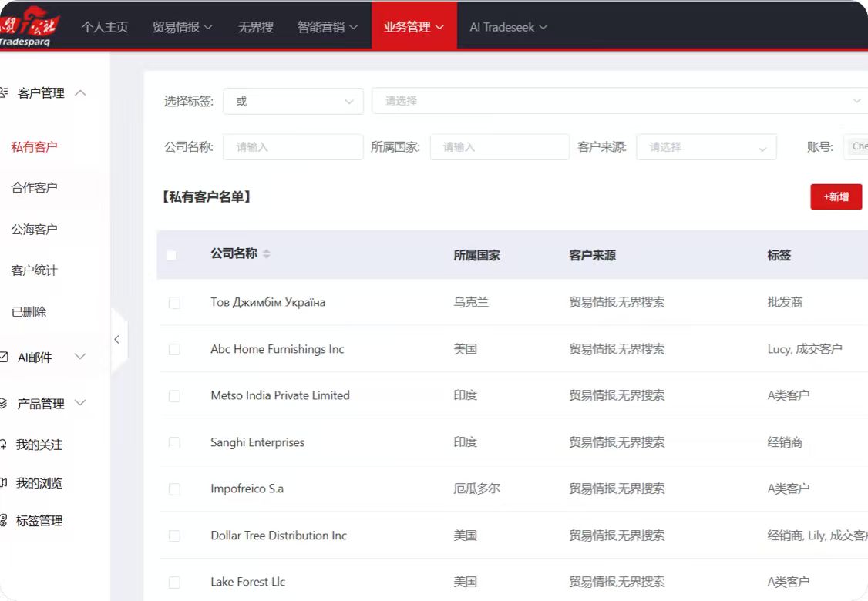
Task: Open the 业务管理 menu tab
Action: 414,27
